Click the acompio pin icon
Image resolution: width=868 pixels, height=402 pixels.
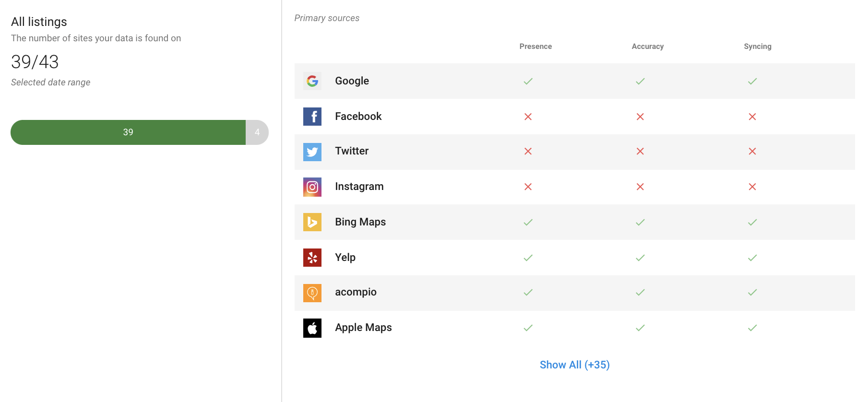point(312,293)
